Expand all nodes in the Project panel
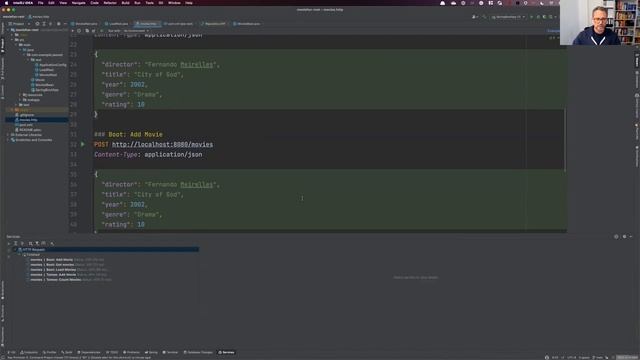The width and height of the screenshot is (640, 360). (x=44, y=24)
